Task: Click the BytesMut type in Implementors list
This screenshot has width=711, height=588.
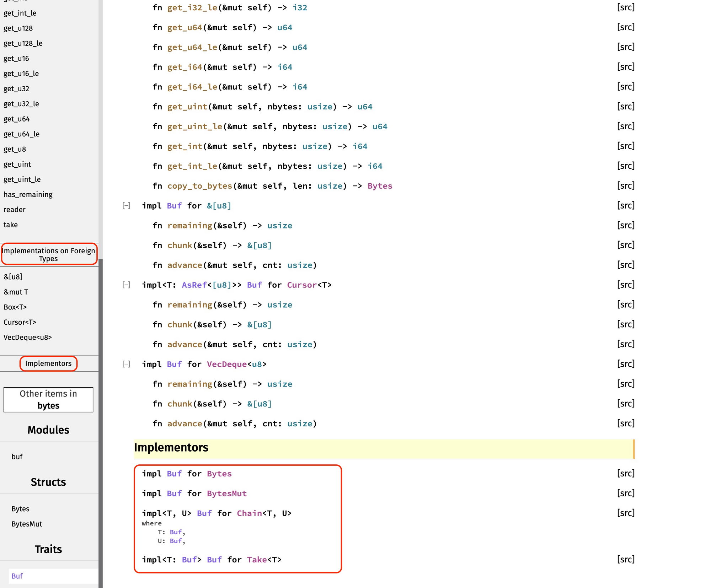Action: click(226, 494)
